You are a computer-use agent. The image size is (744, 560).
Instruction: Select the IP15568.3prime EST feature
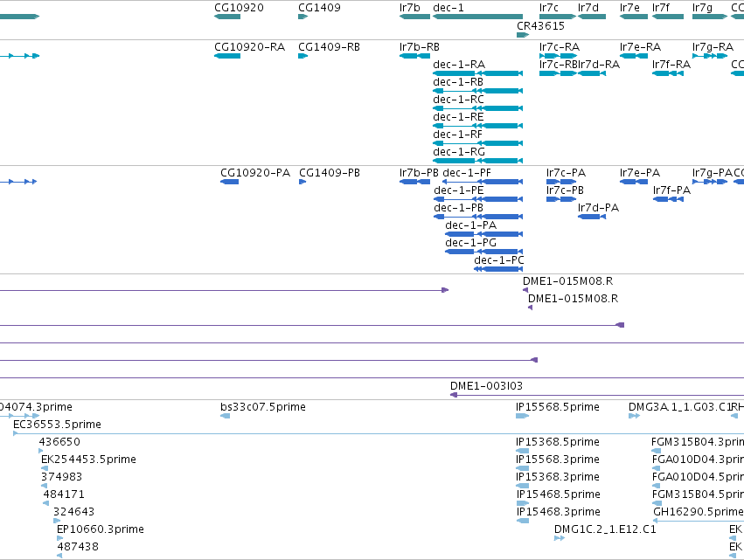[x=523, y=468]
